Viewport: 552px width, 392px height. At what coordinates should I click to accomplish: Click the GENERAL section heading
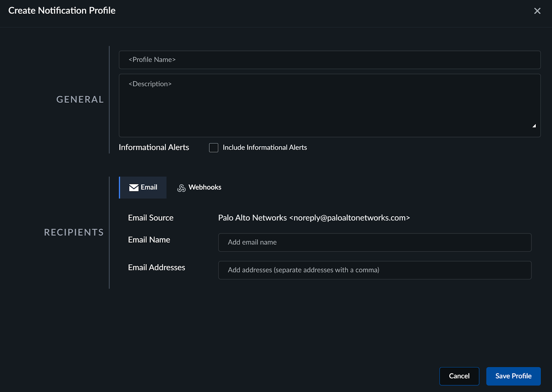(80, 100)
